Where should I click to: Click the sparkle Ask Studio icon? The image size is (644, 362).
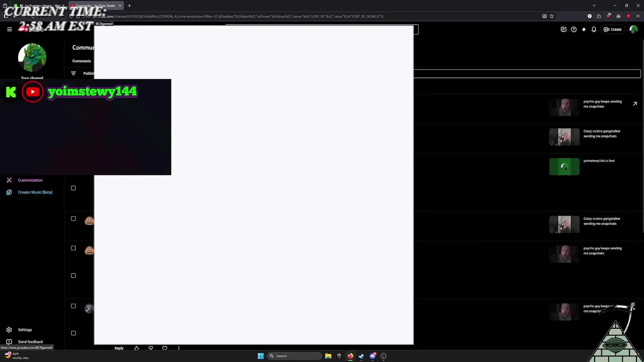(584, 29)
